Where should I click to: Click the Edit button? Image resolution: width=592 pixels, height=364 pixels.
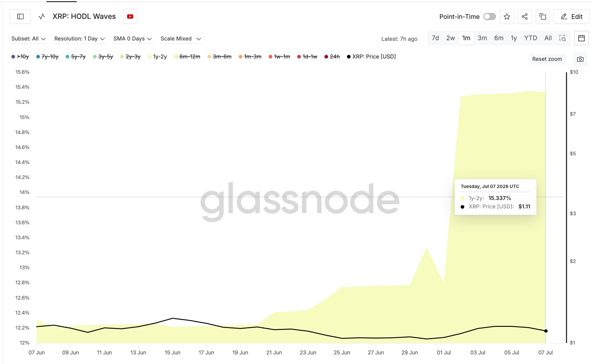572,16
